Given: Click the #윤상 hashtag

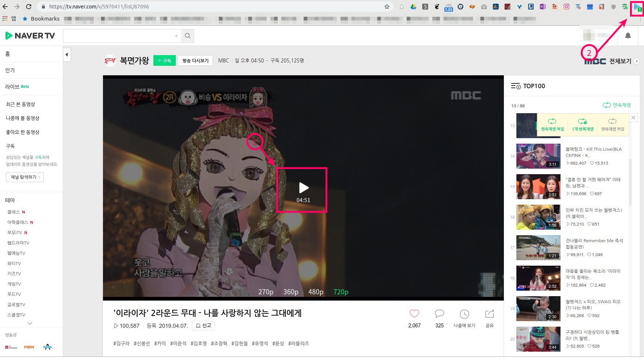Looking at the screenshot, I should tap(278, 344).
